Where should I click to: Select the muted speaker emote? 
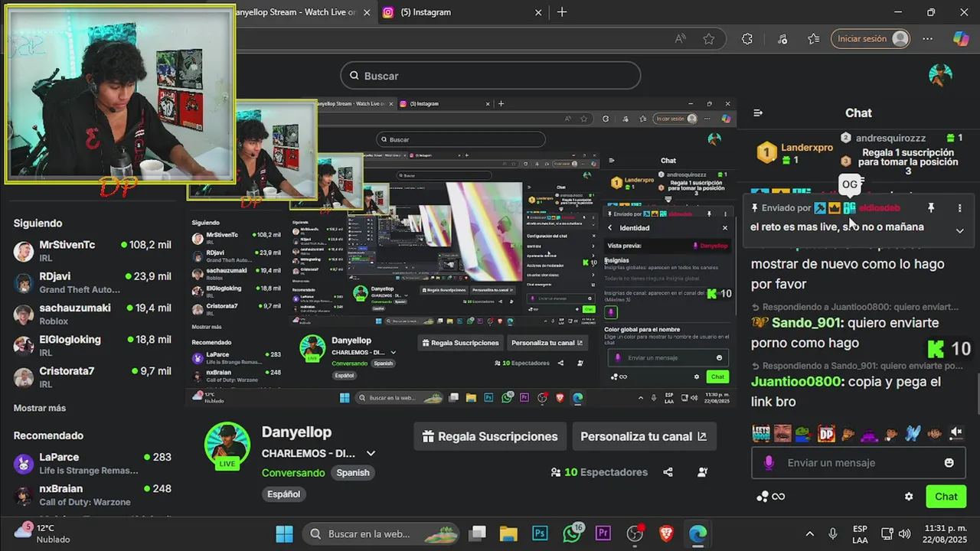956,433
